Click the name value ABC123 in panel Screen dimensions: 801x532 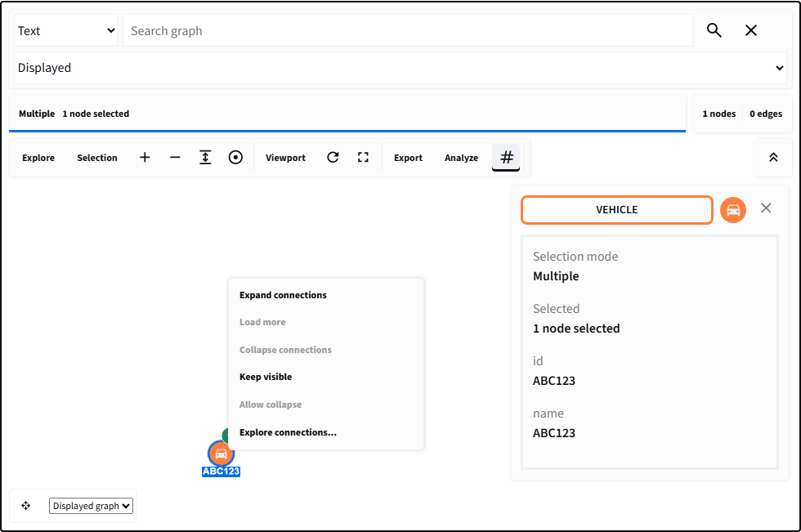(554, 433)
